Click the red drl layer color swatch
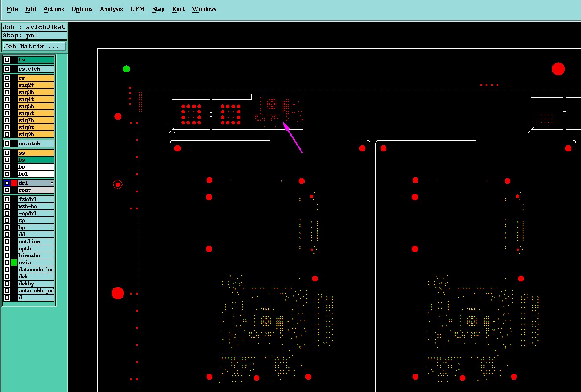This screenshot has height=392, width=581. pyautogui.click(x=14, y=183)
